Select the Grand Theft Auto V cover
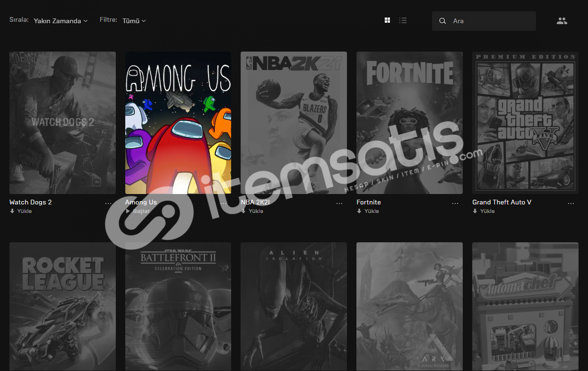 [x=525, y=123]
